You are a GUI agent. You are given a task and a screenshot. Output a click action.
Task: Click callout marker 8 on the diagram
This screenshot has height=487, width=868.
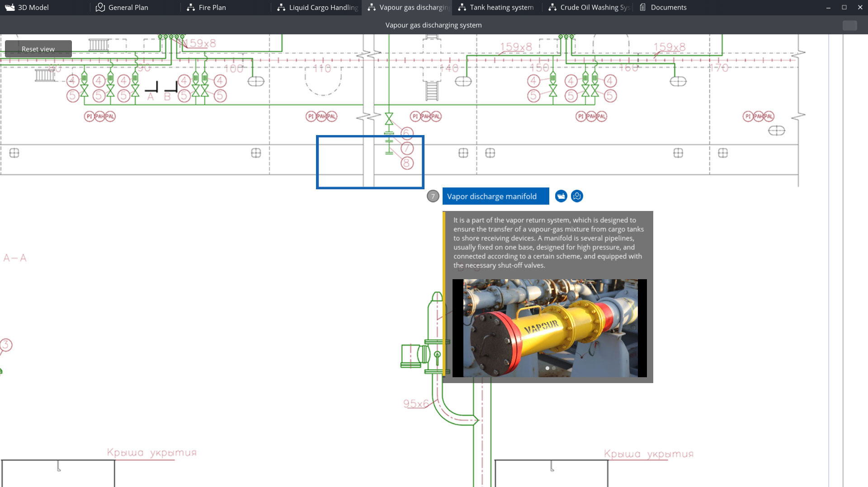(x=407, y=163)
